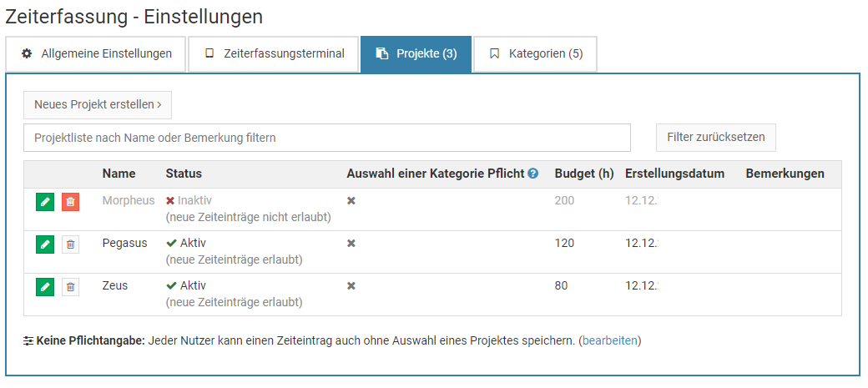Click the Erstellungsdatum column header
The image size is (868, 388).
point(674,174)
